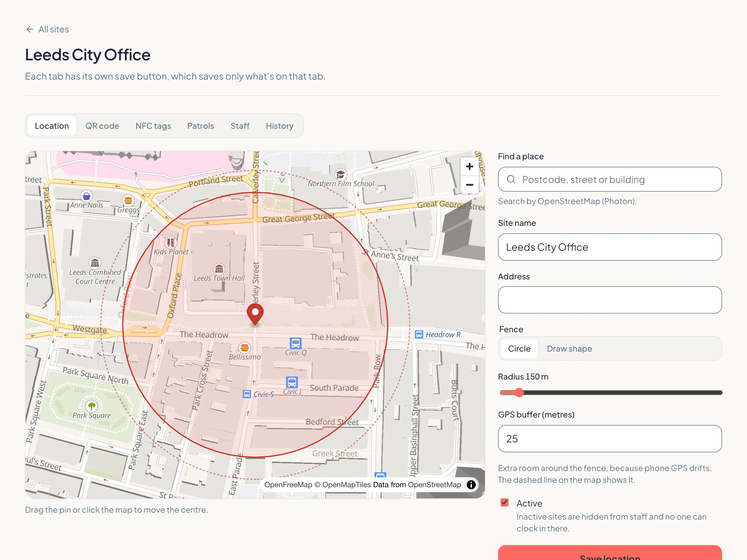Click the Save location button
747x560 pixels.
point(610,553)
